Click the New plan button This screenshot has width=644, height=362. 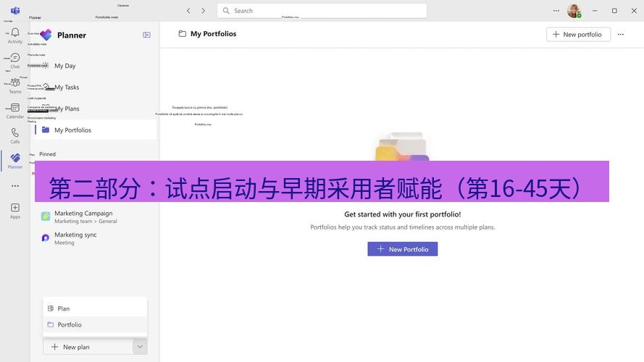tap(88, 347)
